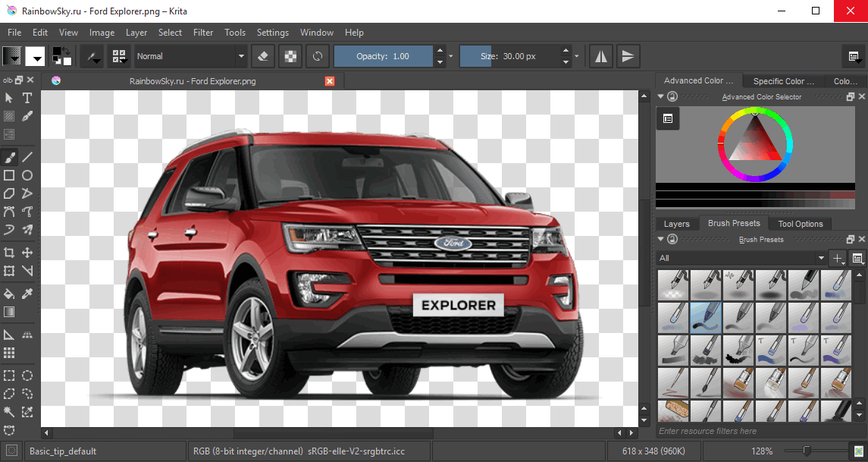Select the Contiguous Selection magic wand tool
The height and width of the screenshot is (462, 868).
pos(9,412)
